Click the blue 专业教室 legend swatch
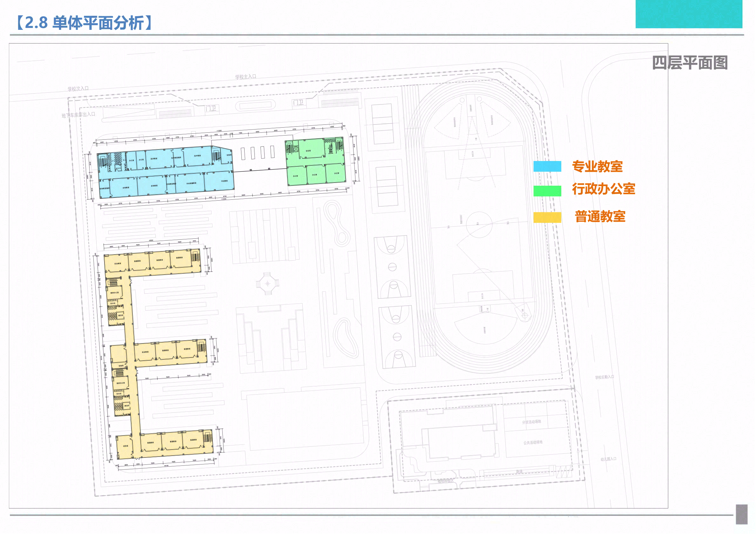 point(547,166)
